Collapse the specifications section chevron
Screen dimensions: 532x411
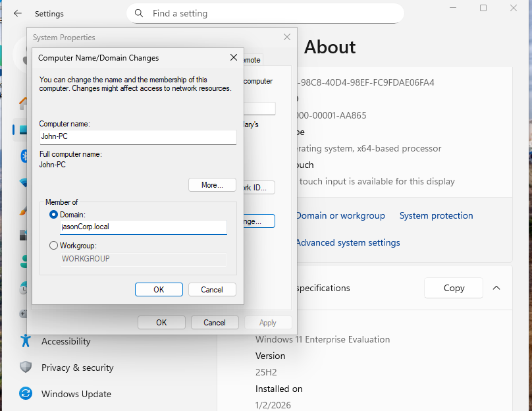click(x=496, y=288)
